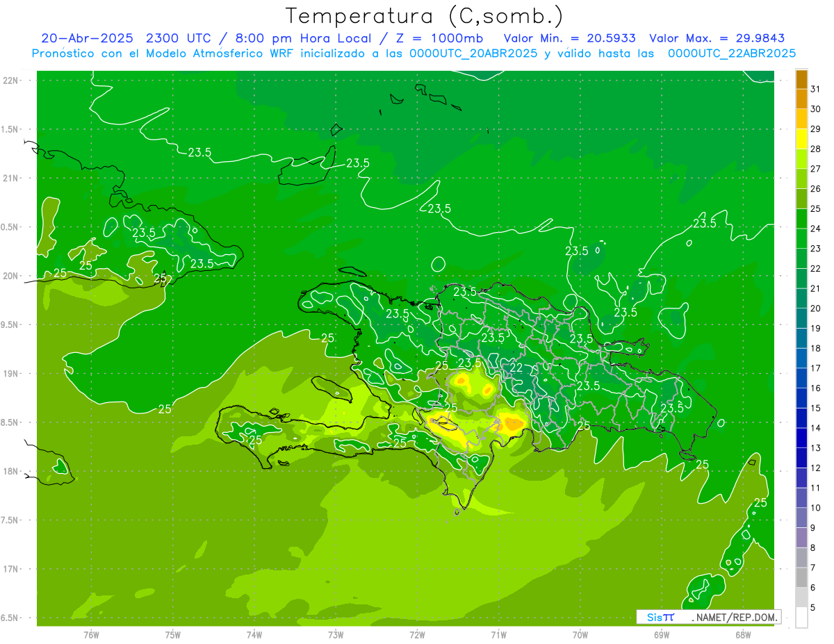Click the color bar label "28"

(x=816, y=149)
